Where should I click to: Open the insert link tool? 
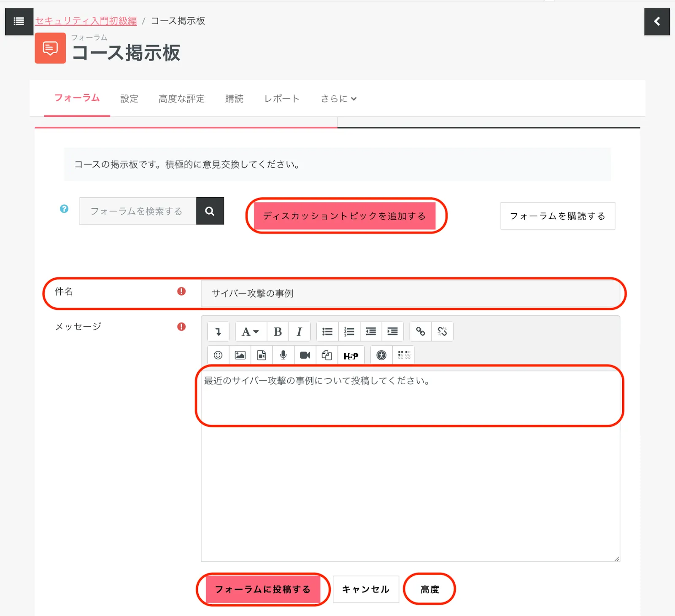click(x=420, y=332)
